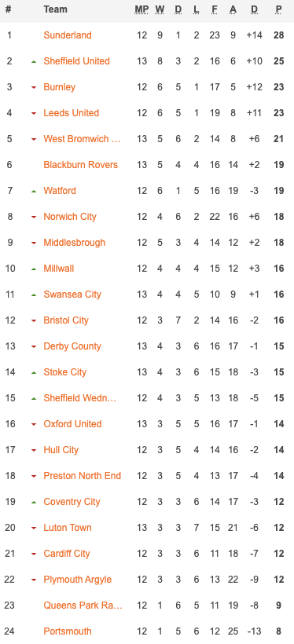Viewport: 294px width, 644px height.
Task: Open the Leeds United team link
Action: click(71, 113)
